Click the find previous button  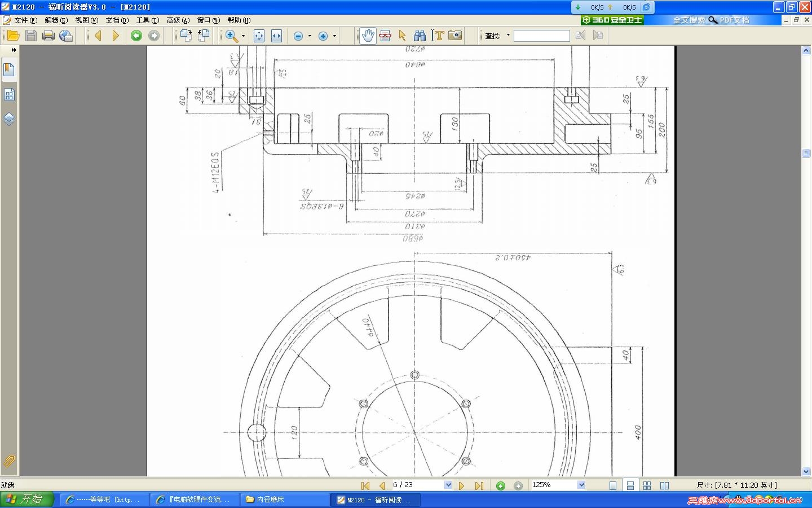point(580,36)
